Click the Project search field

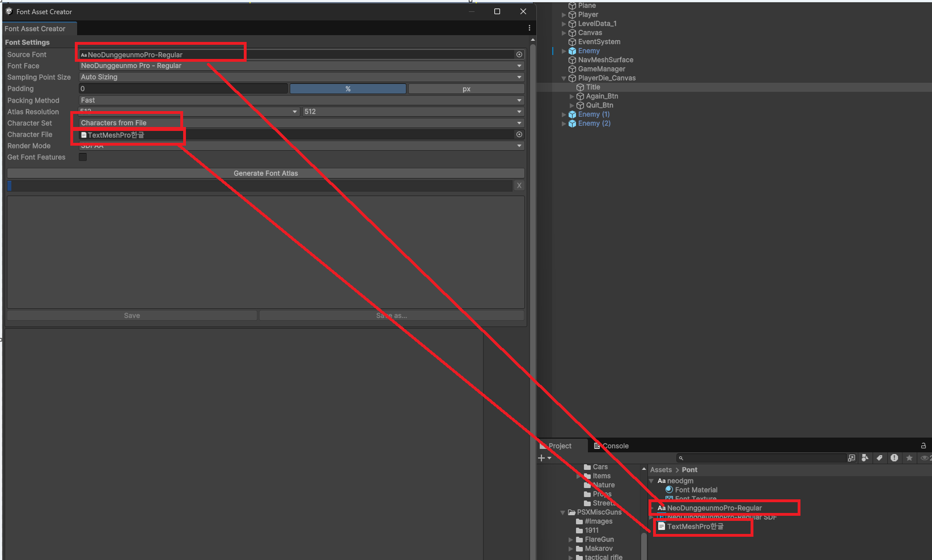761,458
